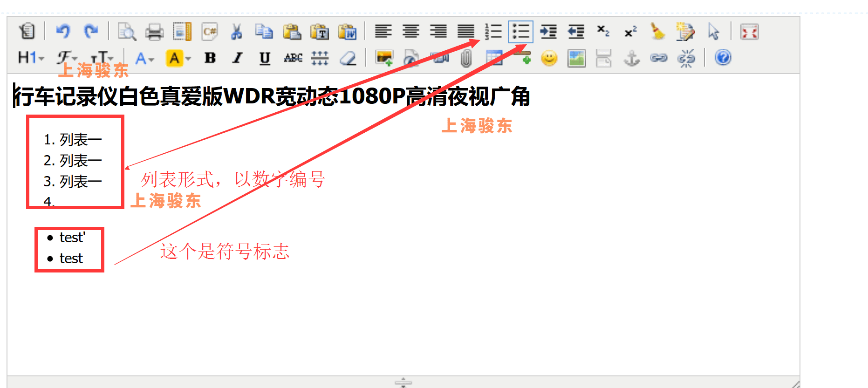Image resolution: width=868 pixels, height=388 pixels.
Task: Apply quick format with the notepad pencil icon
Action: 685,32
